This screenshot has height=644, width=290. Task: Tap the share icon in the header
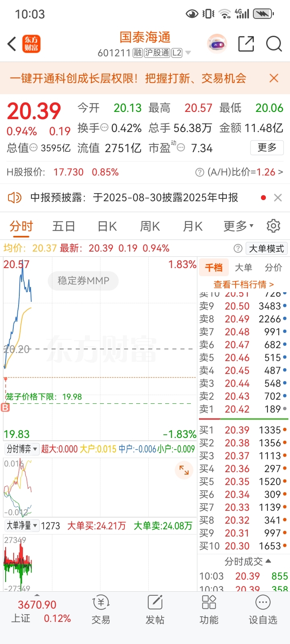246,44
